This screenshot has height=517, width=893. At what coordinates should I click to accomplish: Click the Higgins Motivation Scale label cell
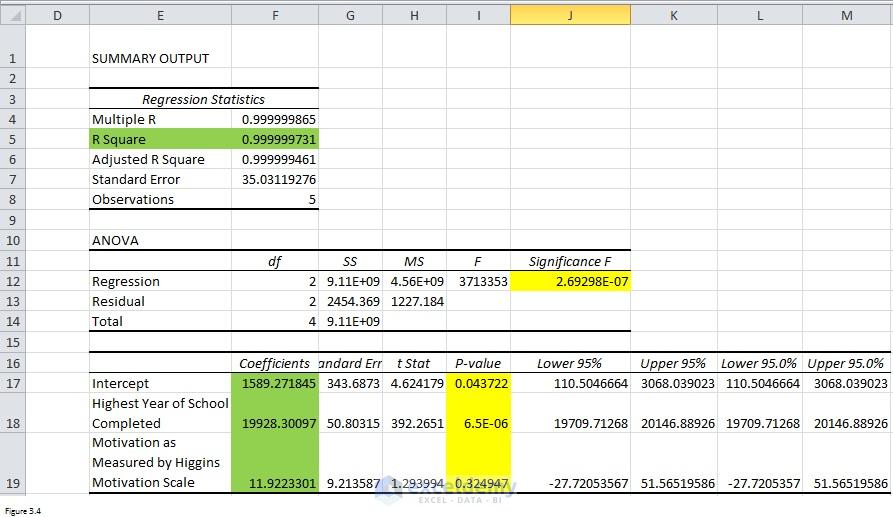click(161, 463)
